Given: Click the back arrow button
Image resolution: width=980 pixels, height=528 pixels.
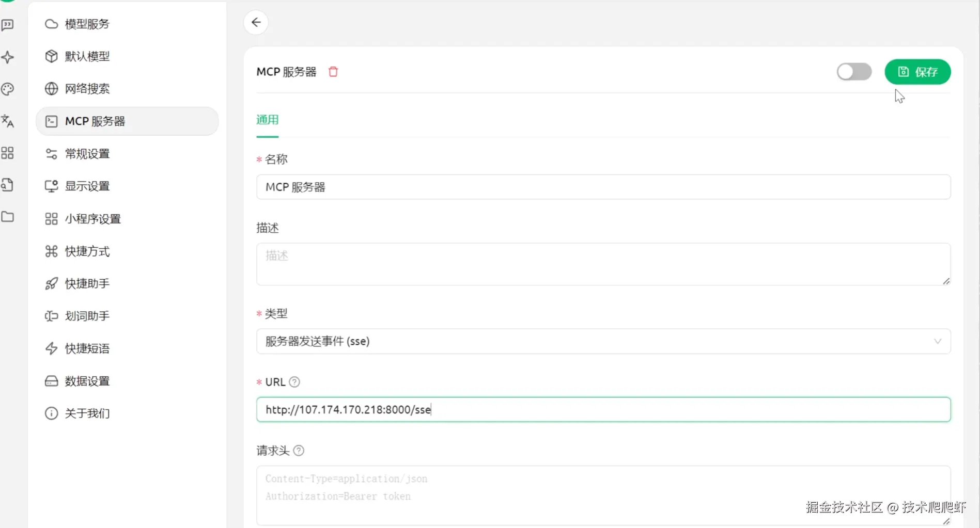Looking at the screenshot, I should tap(256, 22).
